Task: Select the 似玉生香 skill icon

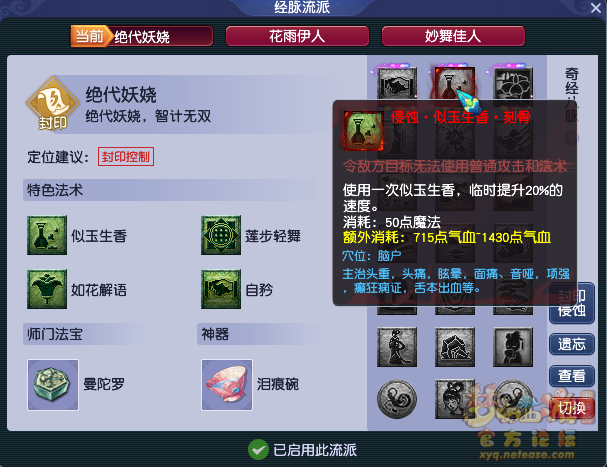Action: [x=47, y=235]
